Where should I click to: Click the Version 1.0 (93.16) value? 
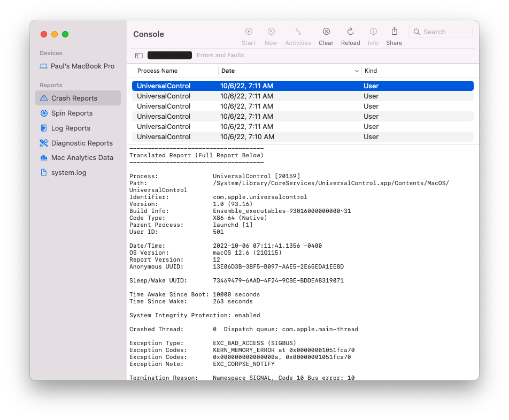(233, 204)
